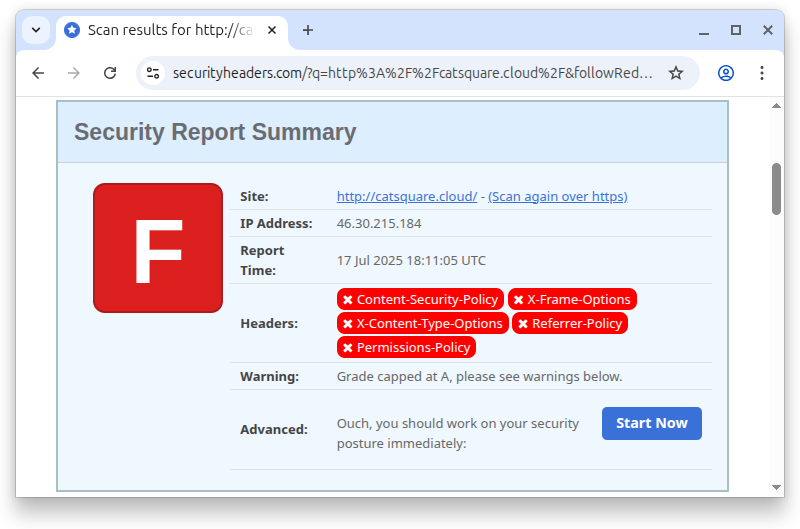Select the X-Content-Type-Options badge
This screenshot has height=529, width=800.
click(x=422, y=324)
